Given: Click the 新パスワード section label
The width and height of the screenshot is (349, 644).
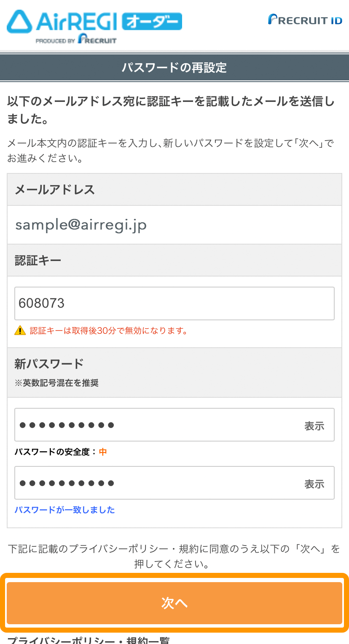Looking at the screenshot, I should pyautogui.click(x=49, y=363).
